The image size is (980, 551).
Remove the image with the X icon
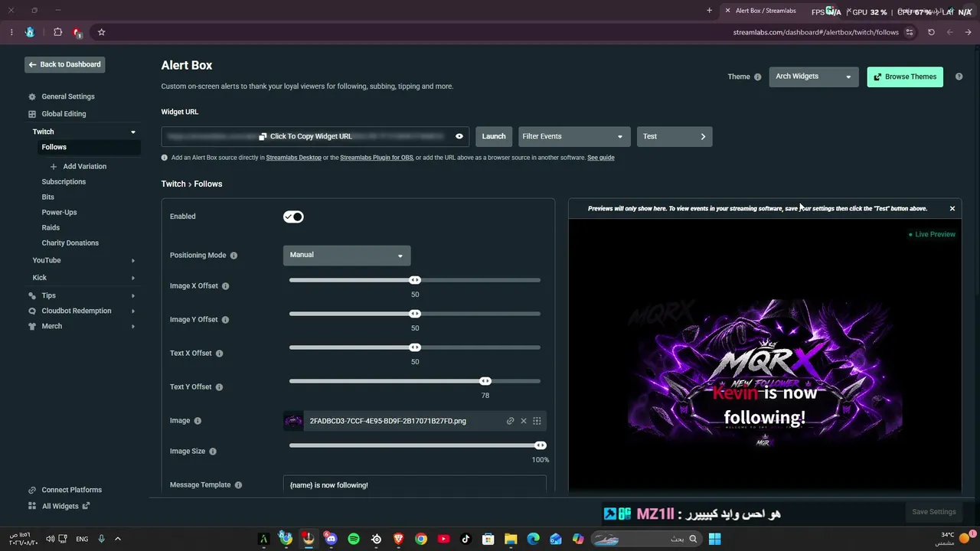click(524, 421)
